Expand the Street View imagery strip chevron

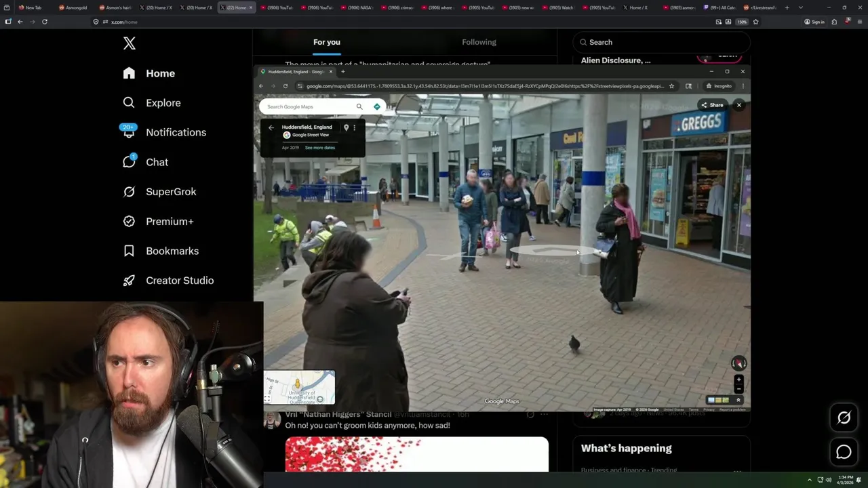[x=738, y=401]
